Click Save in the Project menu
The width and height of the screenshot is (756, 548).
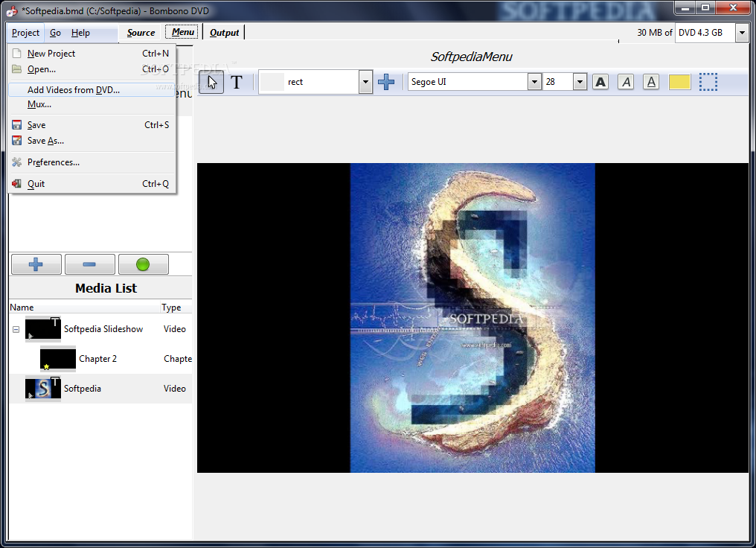91,125
